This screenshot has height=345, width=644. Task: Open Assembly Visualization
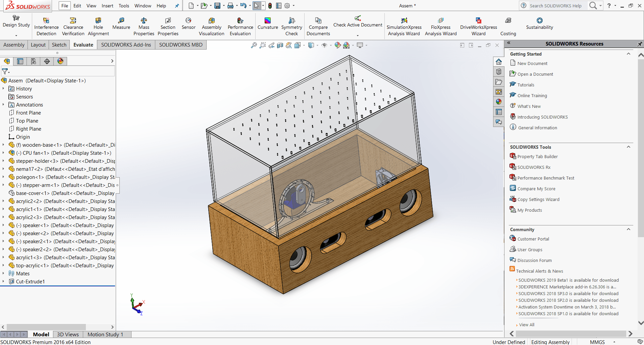tap(211, 26)
